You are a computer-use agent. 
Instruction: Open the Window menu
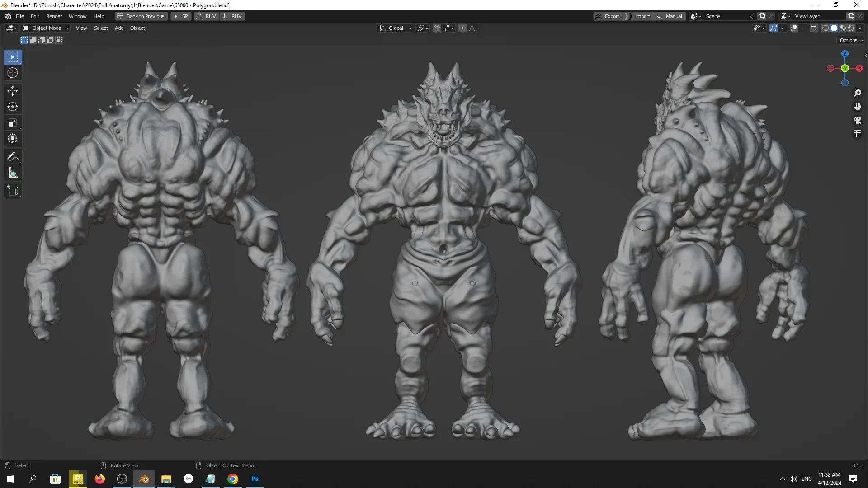77,16
